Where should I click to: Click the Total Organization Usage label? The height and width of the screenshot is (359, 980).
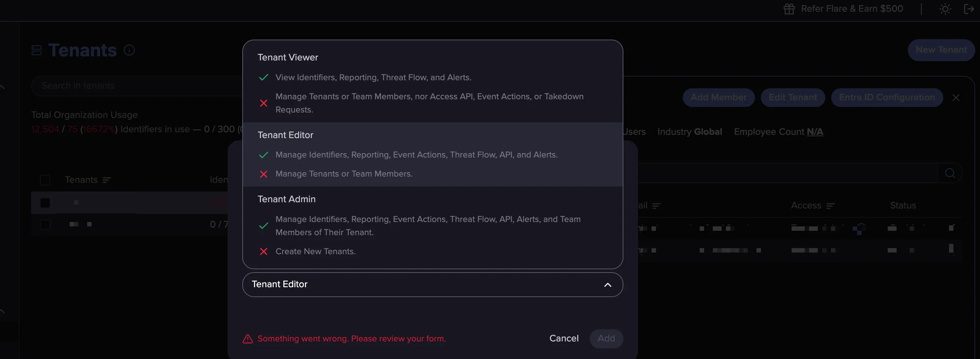pyautogui.click(x=84, y=115)
